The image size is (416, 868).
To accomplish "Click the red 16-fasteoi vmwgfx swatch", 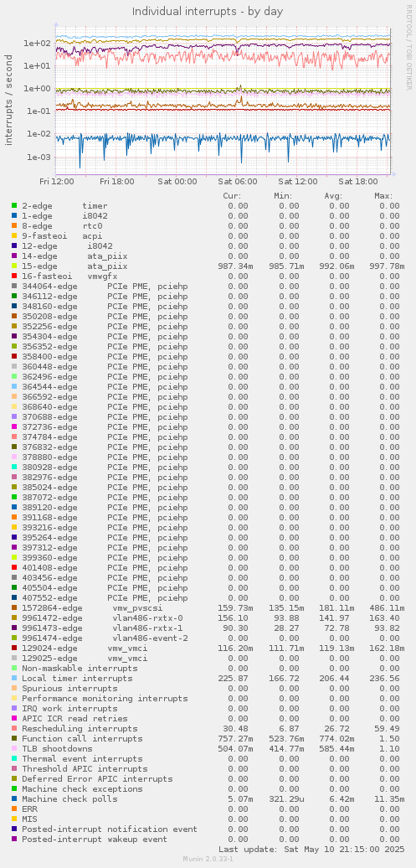I will click(x=14, y=276).
